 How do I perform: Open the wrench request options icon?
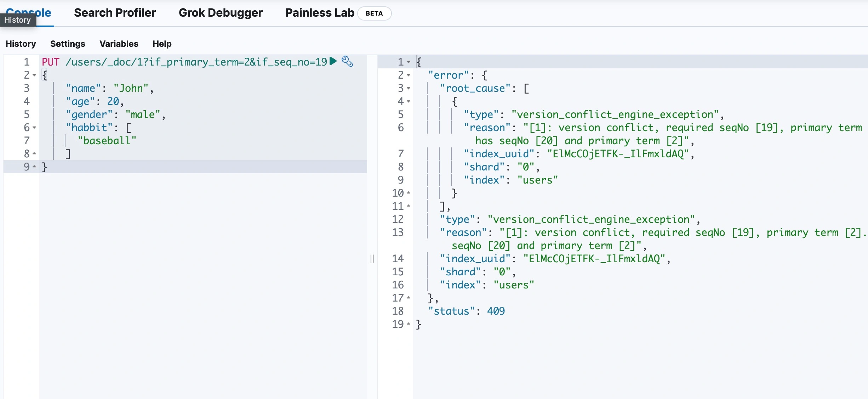[x=347, y=61]
